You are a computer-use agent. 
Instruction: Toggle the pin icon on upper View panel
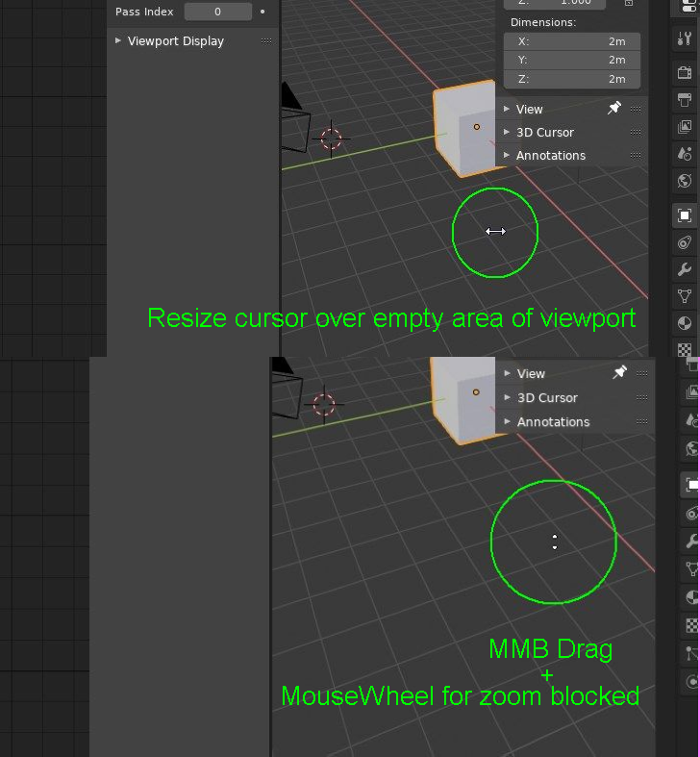[x=614, y=108]
